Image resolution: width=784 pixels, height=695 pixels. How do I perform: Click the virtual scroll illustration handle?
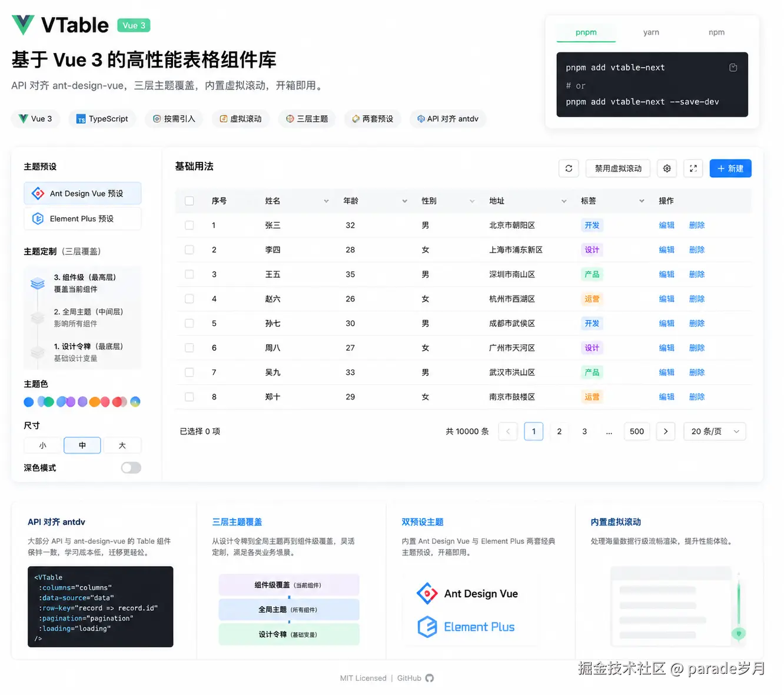pos(738,633)
